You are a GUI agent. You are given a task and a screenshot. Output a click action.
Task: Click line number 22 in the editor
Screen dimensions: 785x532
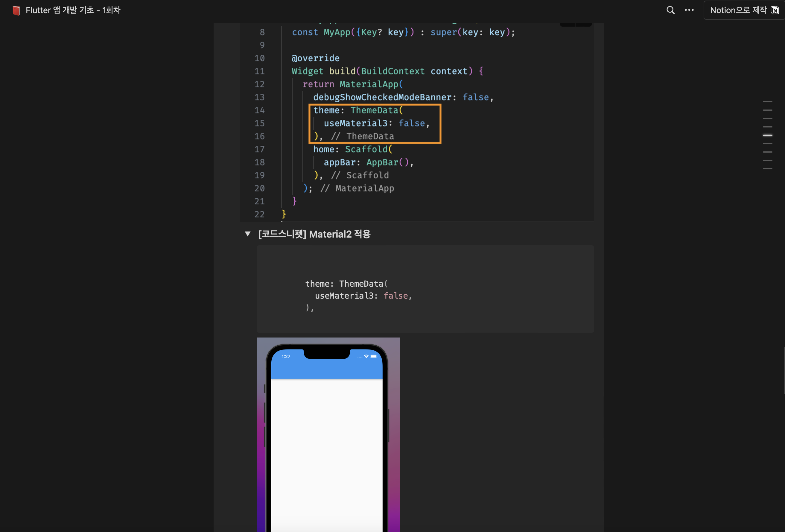click(259, 215)
